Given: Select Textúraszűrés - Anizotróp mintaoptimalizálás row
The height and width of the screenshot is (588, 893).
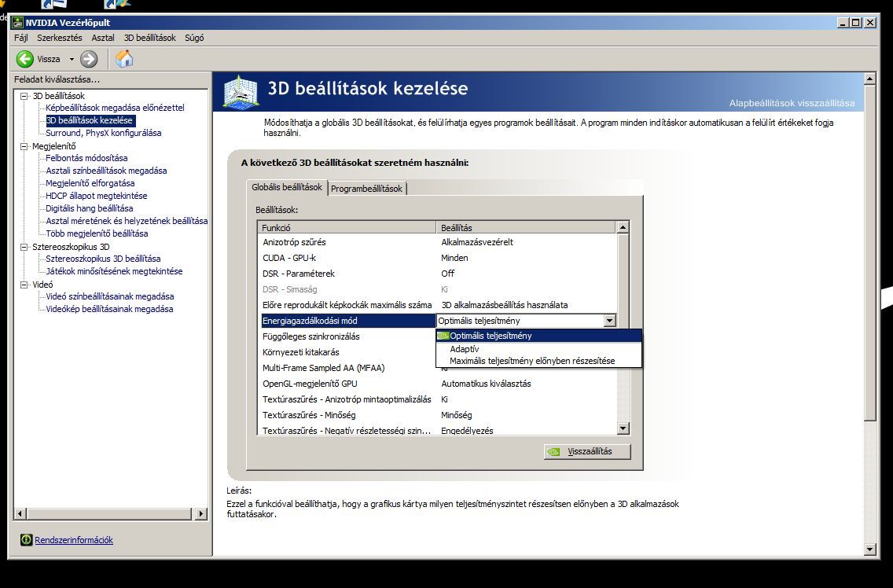Looking at the screenshot, I should 437,399.
